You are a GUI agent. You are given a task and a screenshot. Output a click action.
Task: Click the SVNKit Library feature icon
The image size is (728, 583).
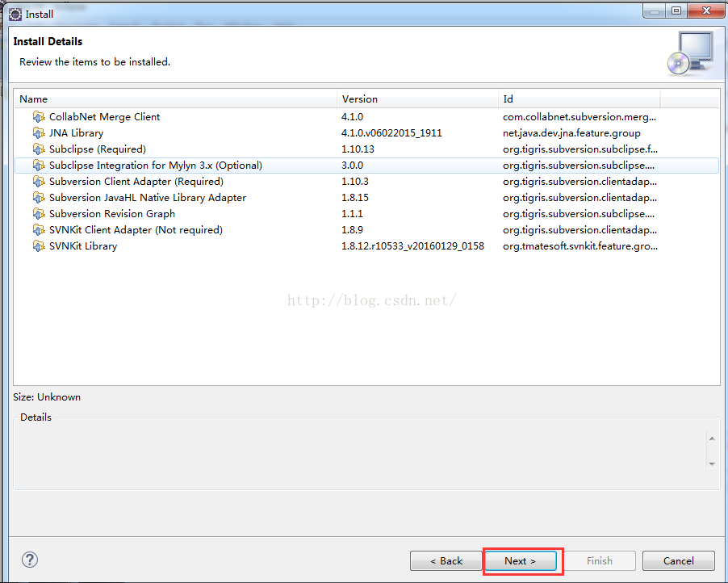click(x=39, y=246)
